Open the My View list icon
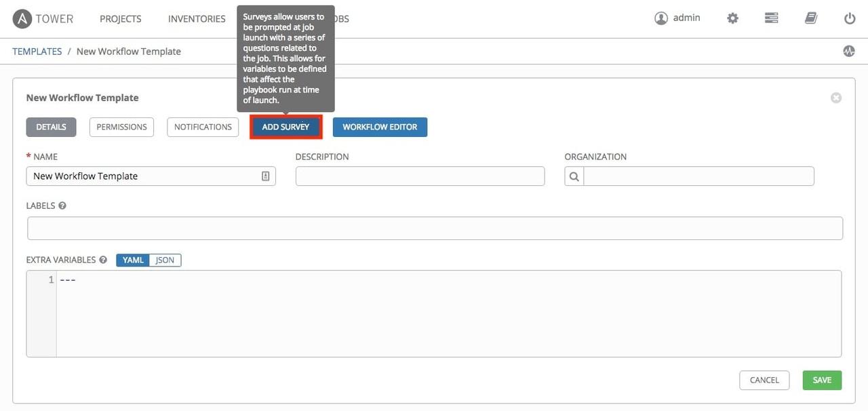The image size is (868, 411). pos(771,18)
